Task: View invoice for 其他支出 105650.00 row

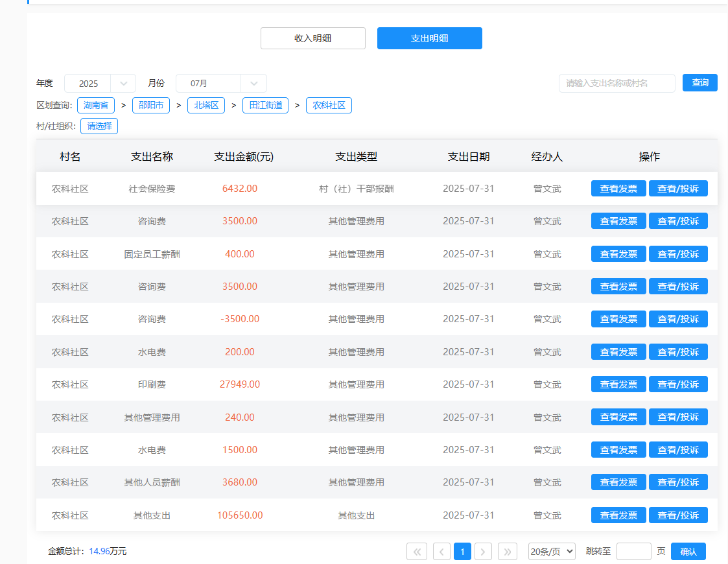Action: tap(618, 515)
